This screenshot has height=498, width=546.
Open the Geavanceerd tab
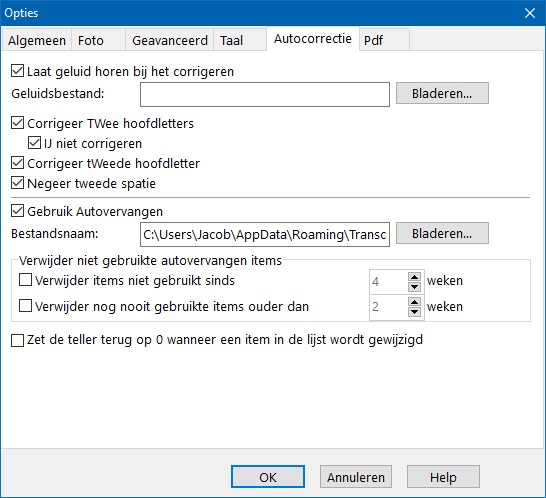pos(170,40)
